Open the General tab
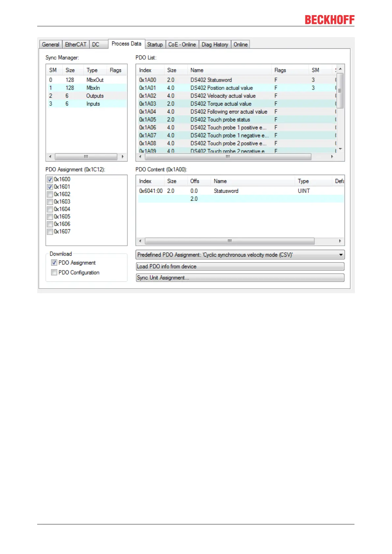Image resolution: width=392 pixels, height=554 pixels. point(51,44)
